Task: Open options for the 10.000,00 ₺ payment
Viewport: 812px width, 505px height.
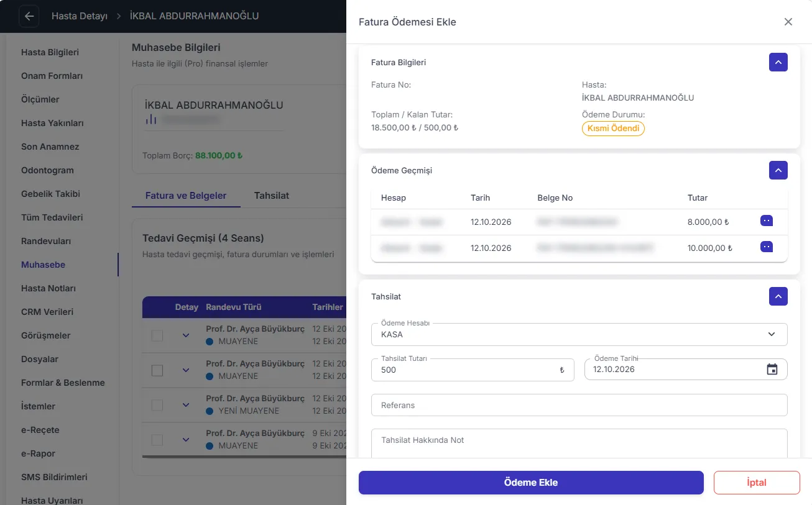Action: [767, 247]
